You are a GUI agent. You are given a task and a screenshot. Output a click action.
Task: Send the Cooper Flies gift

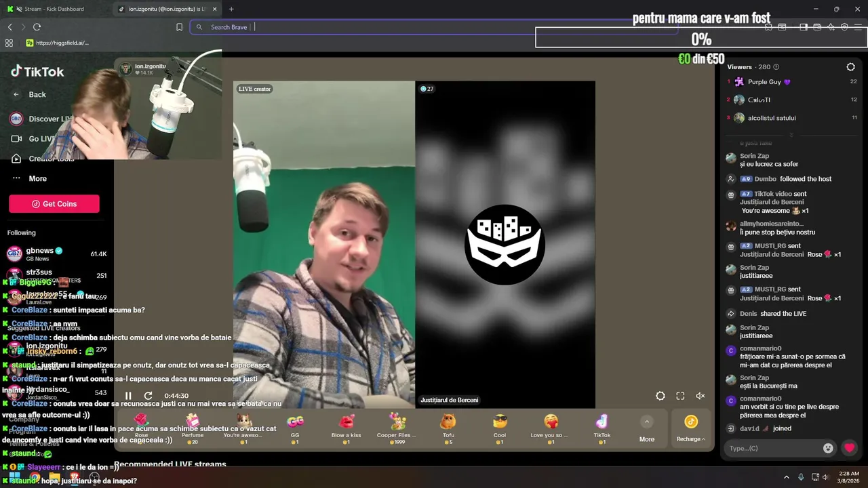coord(397,428)
